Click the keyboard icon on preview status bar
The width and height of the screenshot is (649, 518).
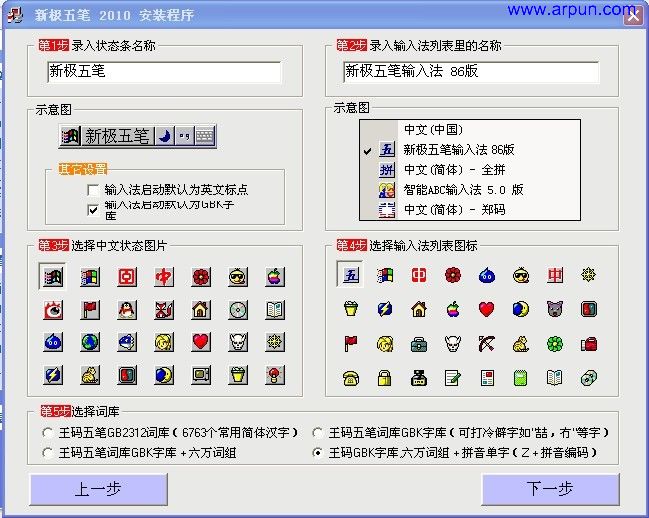(205, 136)
